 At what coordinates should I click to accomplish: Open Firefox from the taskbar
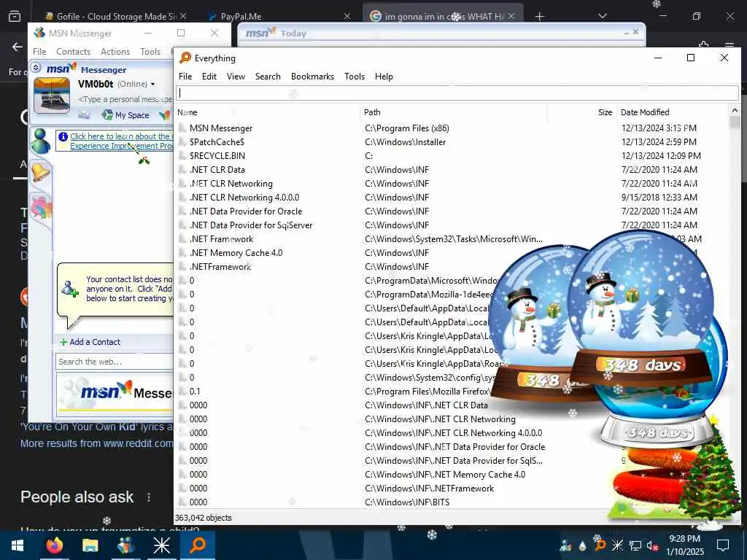tap(55, 545)
